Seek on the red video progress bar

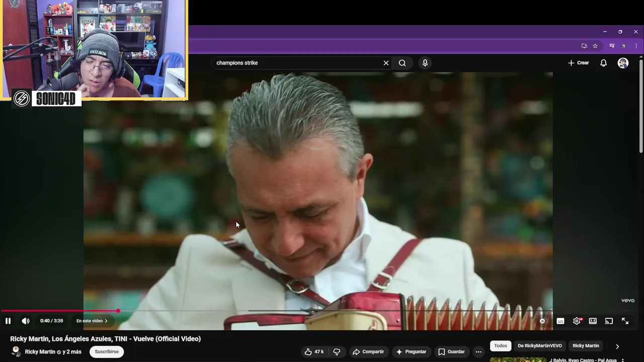59,311
